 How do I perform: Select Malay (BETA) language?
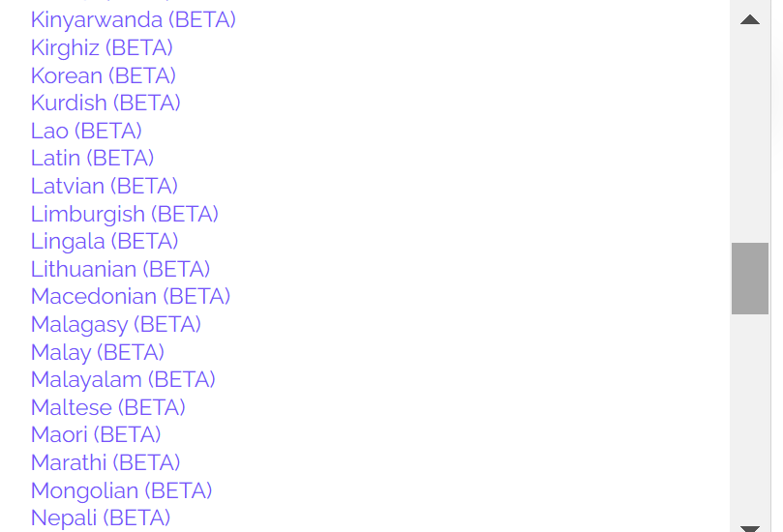coord(98,353)
